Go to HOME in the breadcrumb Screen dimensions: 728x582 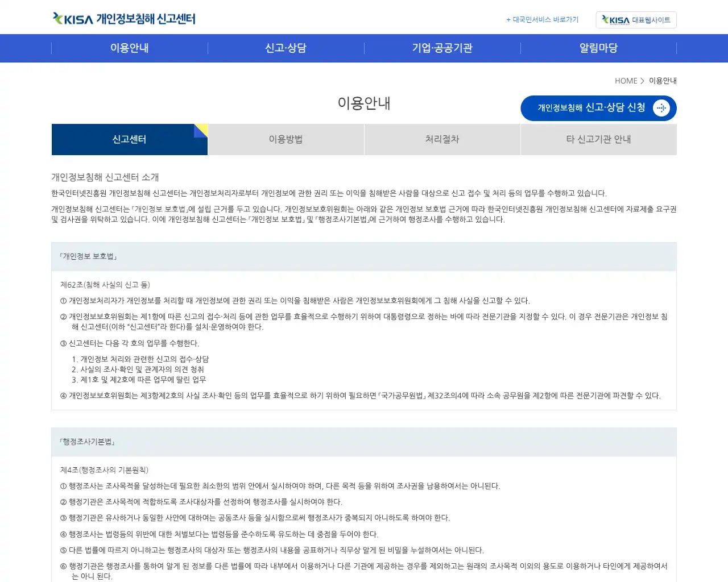626,81
